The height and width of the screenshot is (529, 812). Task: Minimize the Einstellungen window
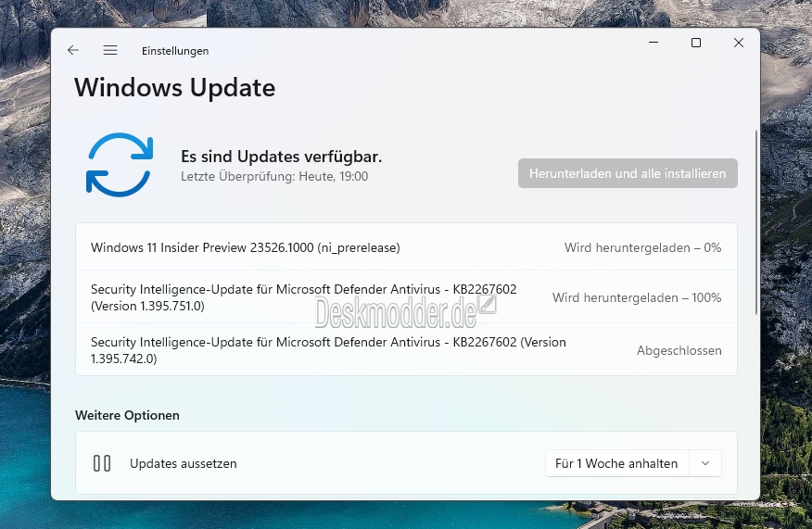point(653,43)
